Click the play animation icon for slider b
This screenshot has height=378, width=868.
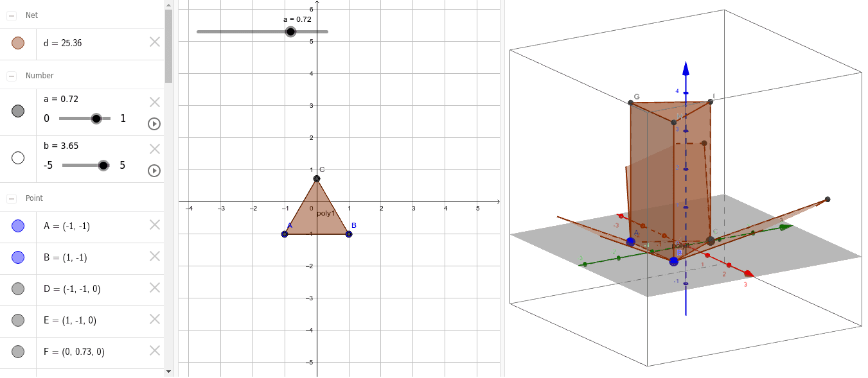(154, 171)
